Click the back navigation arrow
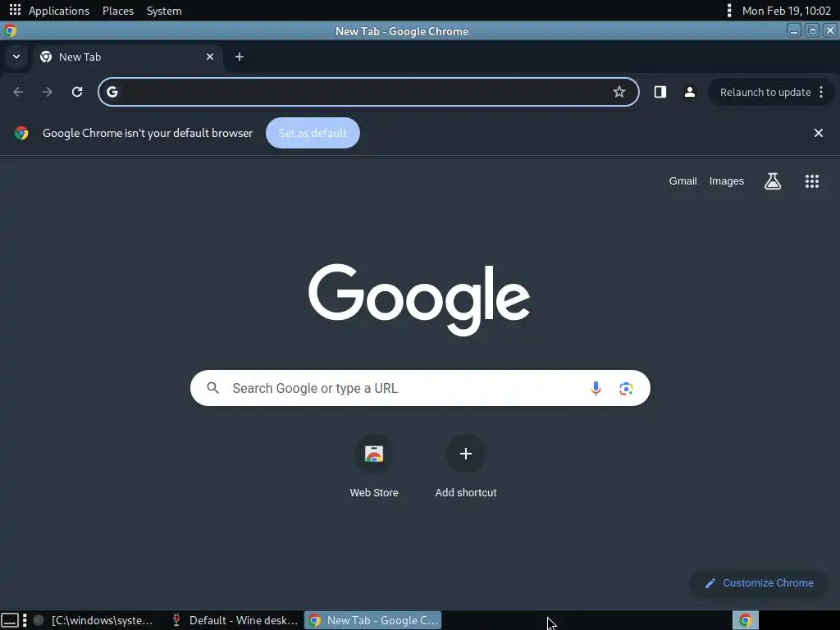This screenshot has width=840, height=630. [x=18, y=92]
